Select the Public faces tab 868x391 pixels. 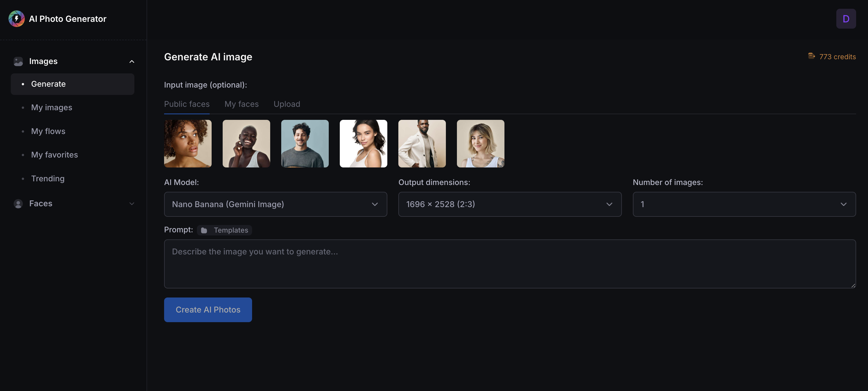click(x=187, y=104)
